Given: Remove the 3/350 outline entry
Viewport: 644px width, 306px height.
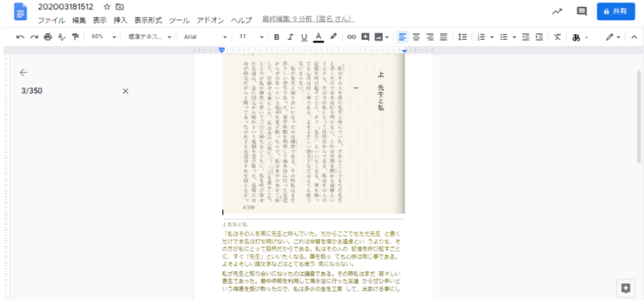Looking at the screenshot, I should pyautogui.click(x=126, y=91).
